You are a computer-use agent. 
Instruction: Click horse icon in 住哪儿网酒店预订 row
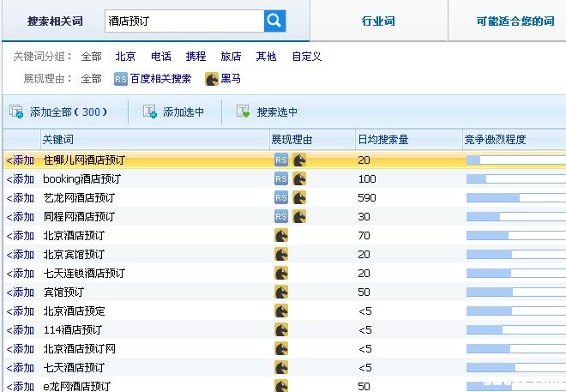click(299, 160)
